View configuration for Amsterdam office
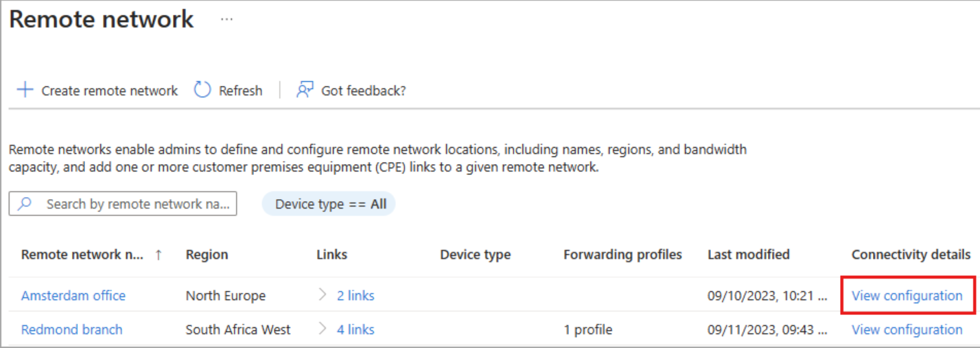The height and width of the screenshot is (348, 980). click(x=907, y=296)
